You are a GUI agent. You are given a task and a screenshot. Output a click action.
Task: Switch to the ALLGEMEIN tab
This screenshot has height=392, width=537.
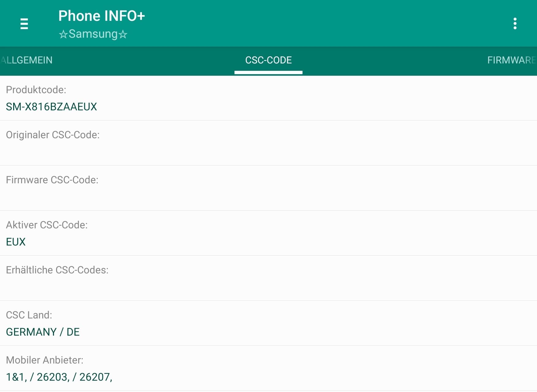pyautogui.click(x=27, y=60)
